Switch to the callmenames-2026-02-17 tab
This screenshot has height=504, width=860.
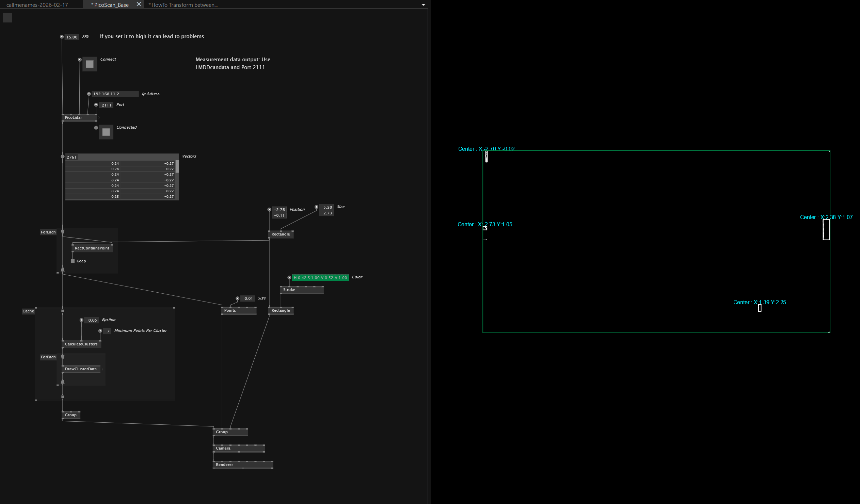pyautogui.click(x=37, y=5)
